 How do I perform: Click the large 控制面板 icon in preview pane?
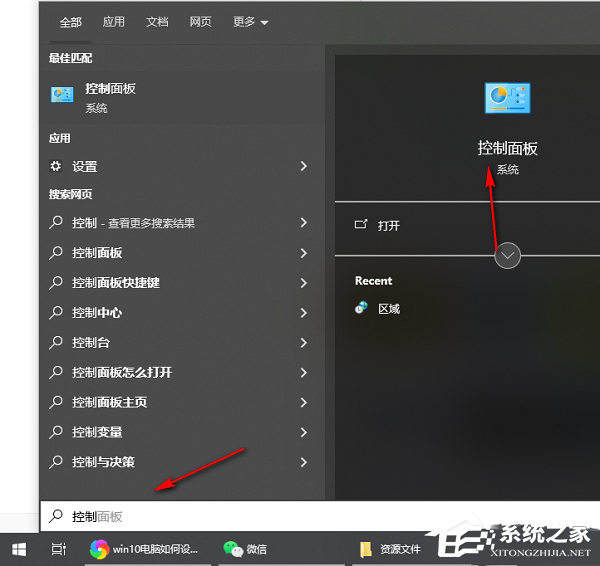[x=507, y=97]
